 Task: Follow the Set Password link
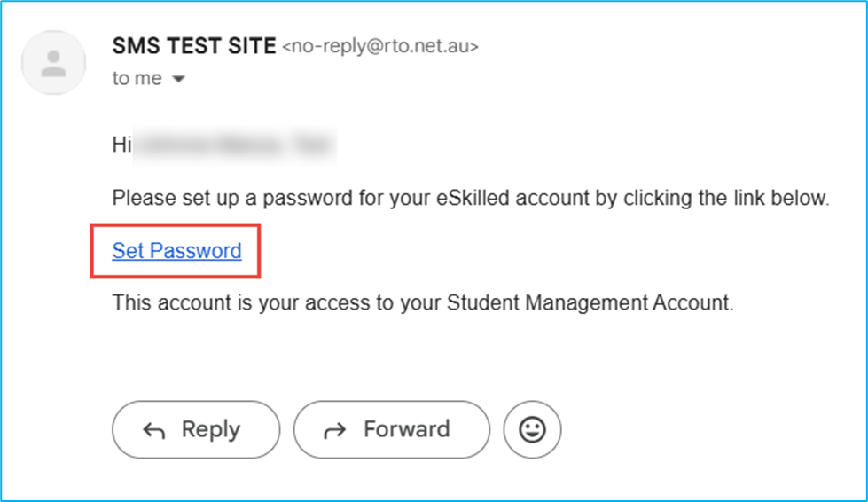[x=176, y=251]
